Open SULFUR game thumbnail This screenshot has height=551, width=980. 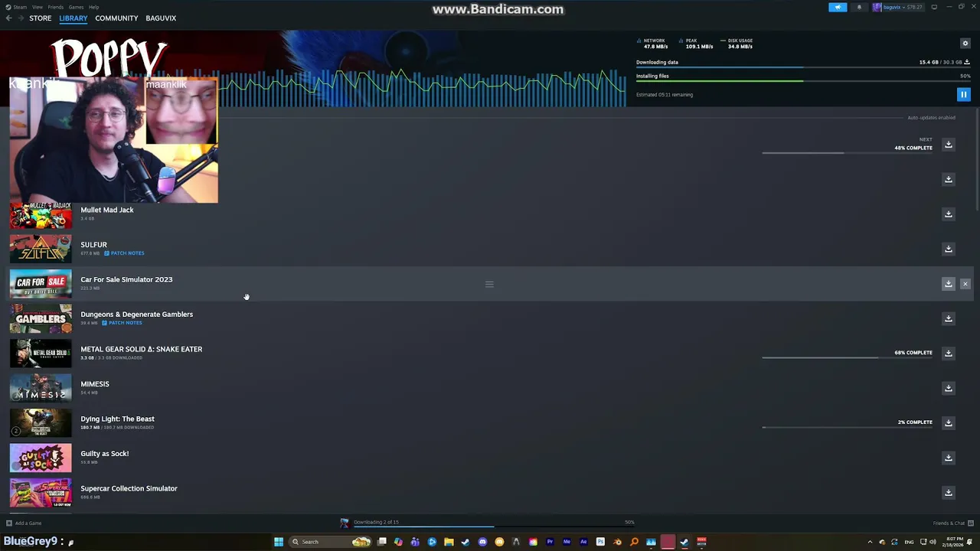[41, 249]
